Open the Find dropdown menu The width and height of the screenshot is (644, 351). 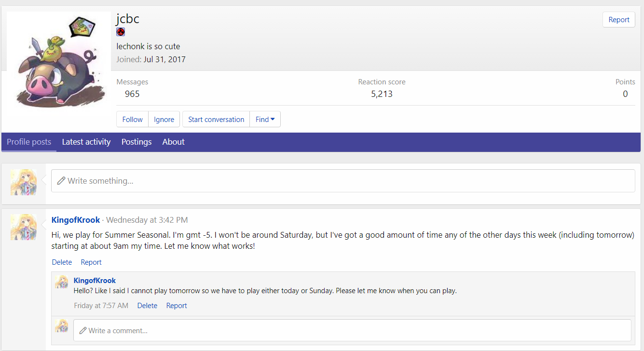265,120
